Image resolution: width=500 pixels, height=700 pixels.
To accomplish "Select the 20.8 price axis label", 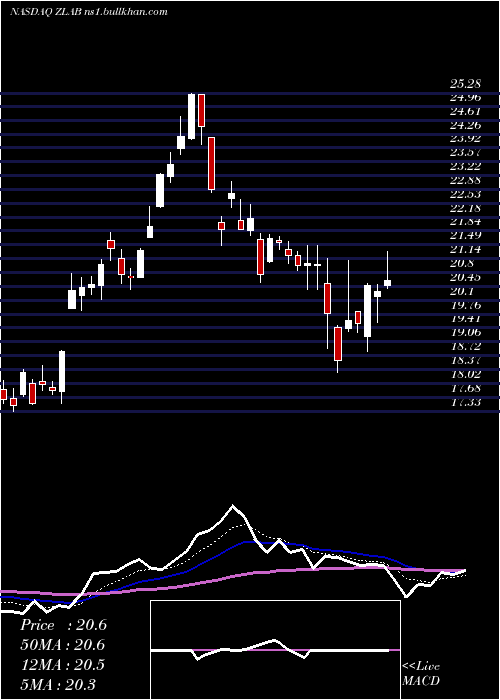I will (x=461, y=263).
